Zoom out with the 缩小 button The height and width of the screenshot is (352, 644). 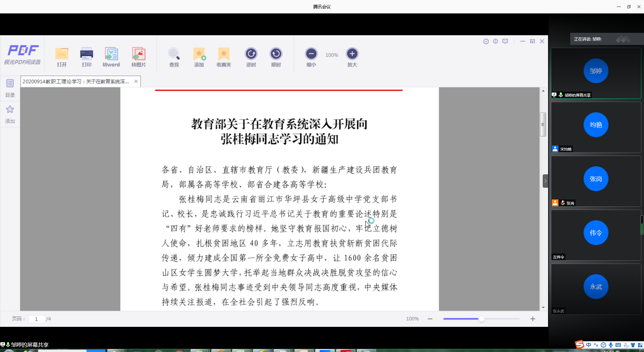click(311, 54)
